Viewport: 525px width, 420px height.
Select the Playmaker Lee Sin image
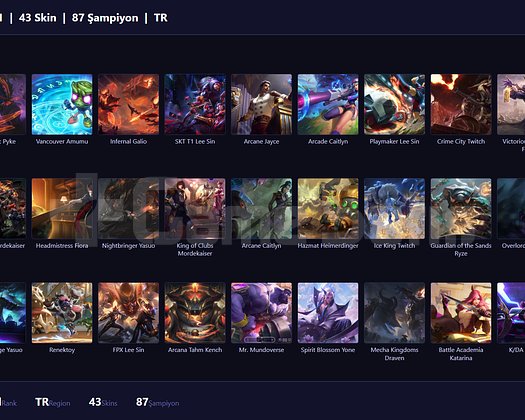click(x=394, y=104)
